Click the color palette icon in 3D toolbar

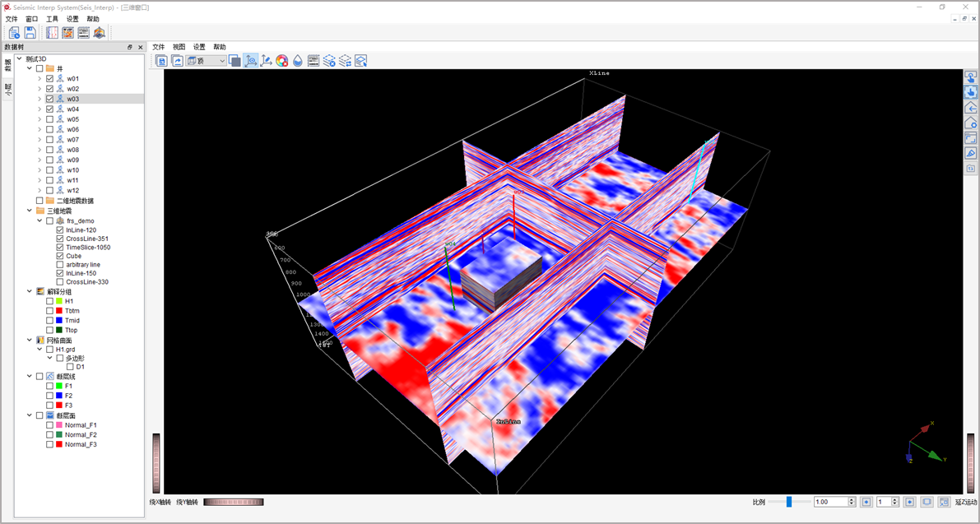[281, 61]
